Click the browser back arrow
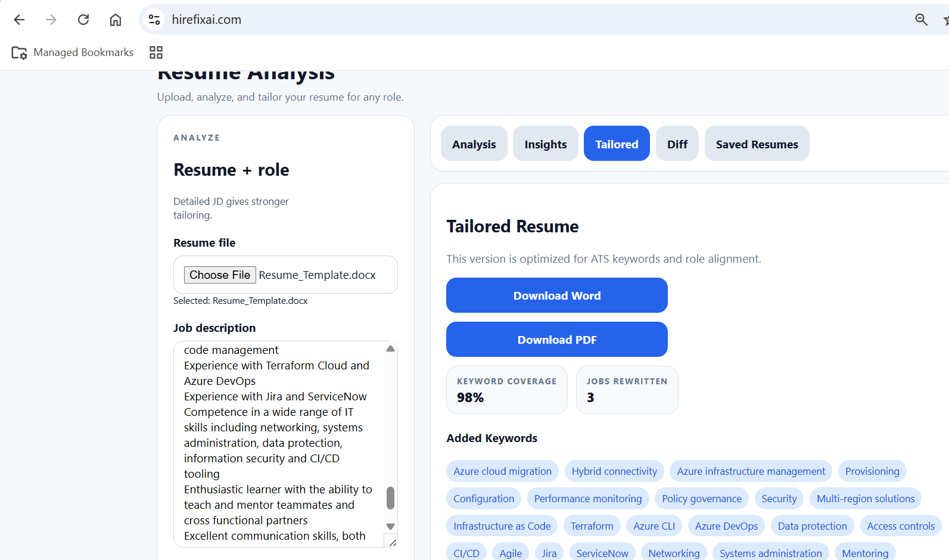 coord(19,20)
